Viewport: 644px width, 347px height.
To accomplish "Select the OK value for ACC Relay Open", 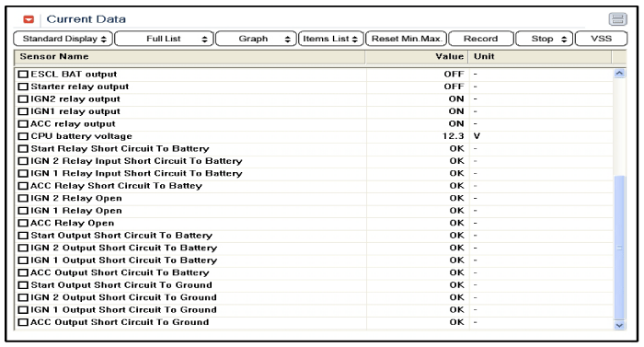I will pos(456,224).
